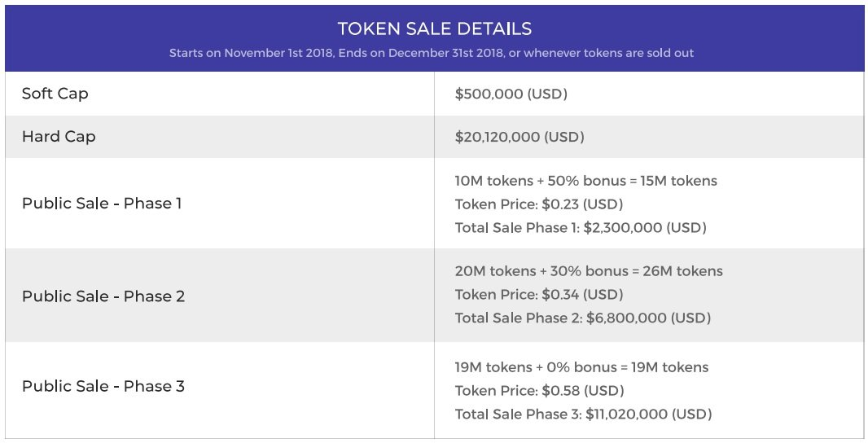Image resolution: width=868 pixels, height=443 pixels.
Task: Click the sale start and end dates subtitle
Action: click(432, 53)
